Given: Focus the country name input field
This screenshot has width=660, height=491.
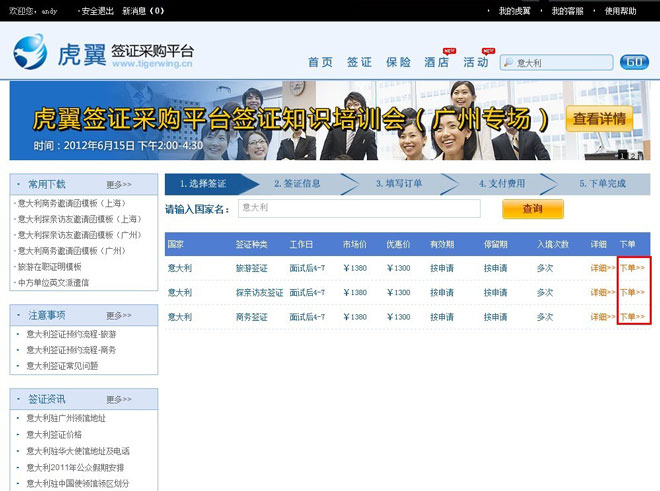Looking at the screenshot, I should (359, 208).
